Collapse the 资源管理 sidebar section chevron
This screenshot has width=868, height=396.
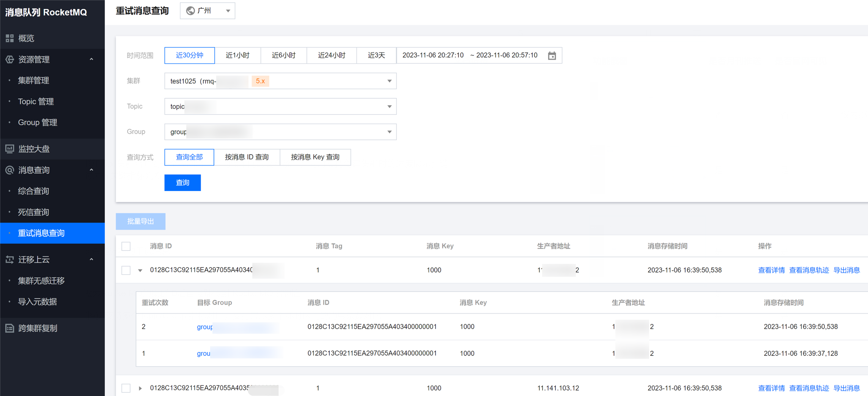[x=91, y=59]
